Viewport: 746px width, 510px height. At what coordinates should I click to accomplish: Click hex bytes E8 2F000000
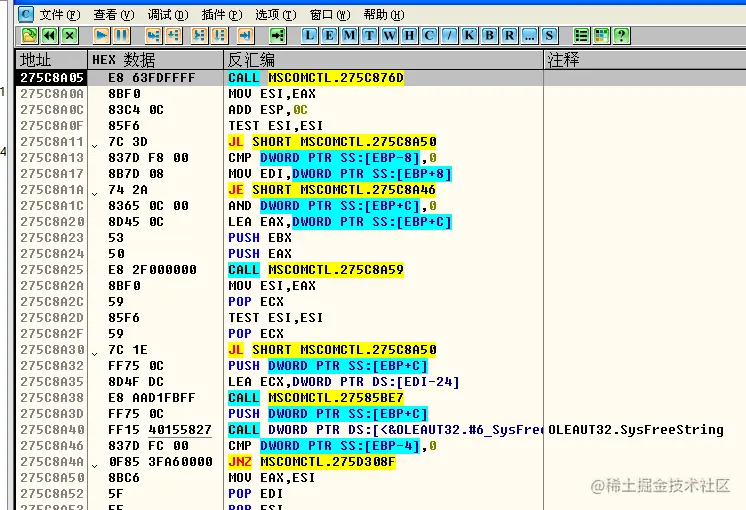[x=152, y=270]
